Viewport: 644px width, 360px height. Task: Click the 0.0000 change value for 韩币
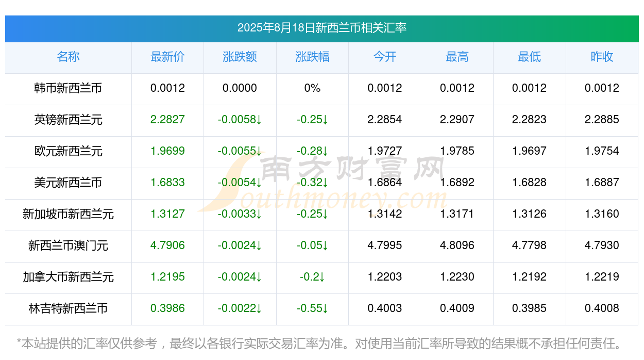(x=240, y=88)
